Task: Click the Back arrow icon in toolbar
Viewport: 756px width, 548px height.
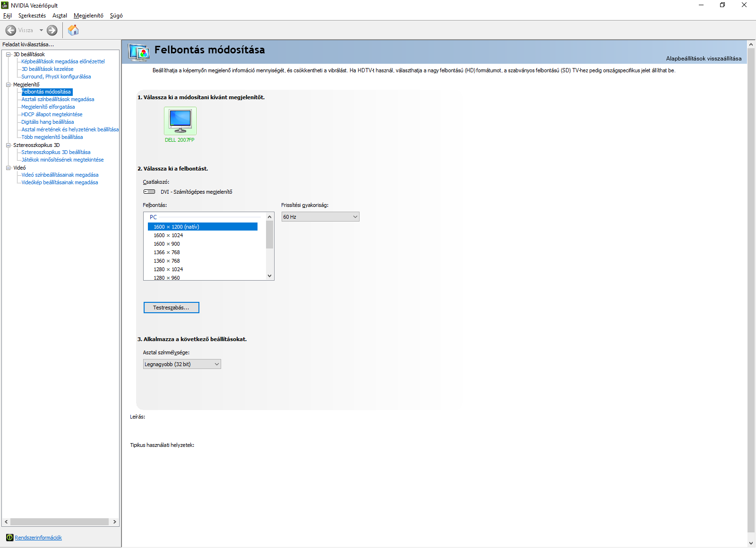Action: pyautogui.click(x=11, y=30)
